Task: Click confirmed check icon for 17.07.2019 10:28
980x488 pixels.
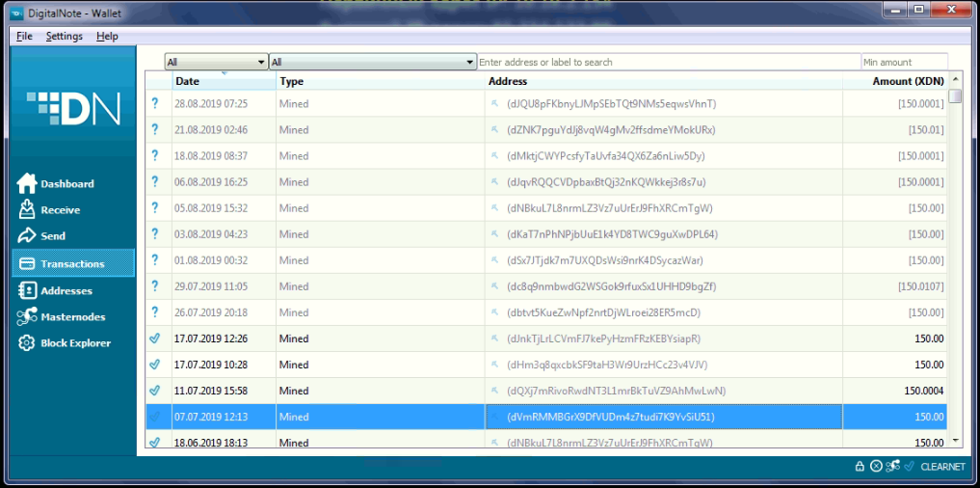Action: 155,365
